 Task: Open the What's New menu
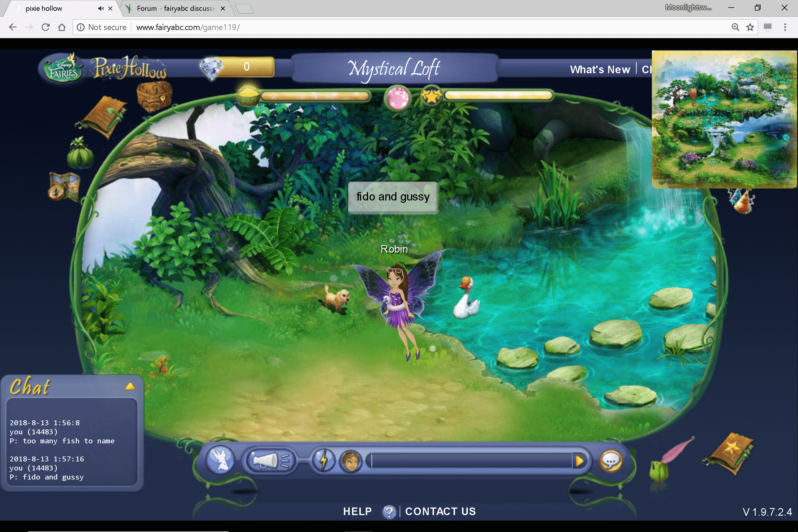pos(599,69)
